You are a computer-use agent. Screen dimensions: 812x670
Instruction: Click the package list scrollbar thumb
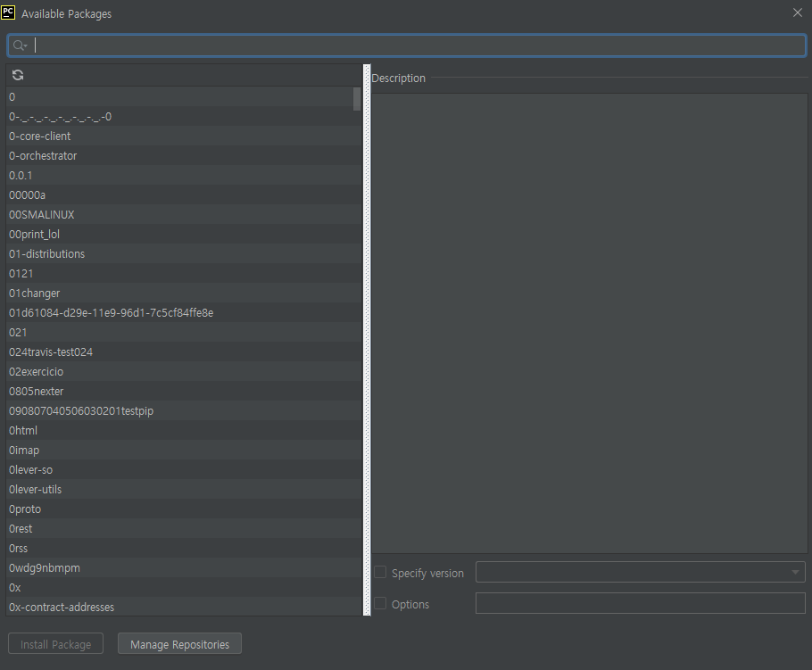tap(357, 99)
